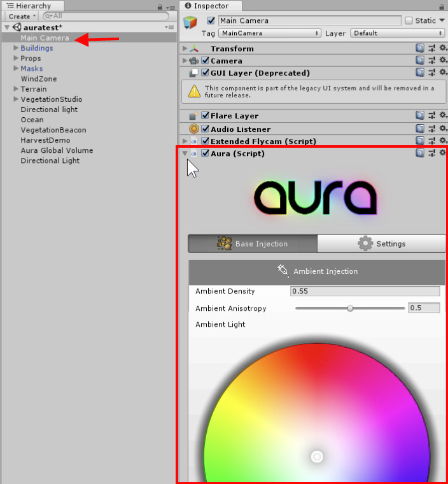Expand the Buildings object

tap(16, 48)
